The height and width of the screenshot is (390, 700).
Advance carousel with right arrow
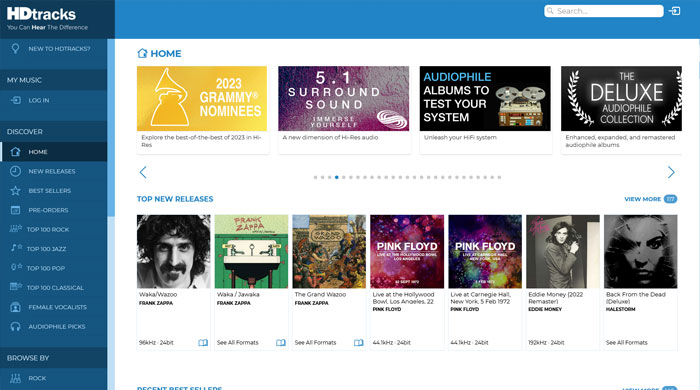click(671, 172)
